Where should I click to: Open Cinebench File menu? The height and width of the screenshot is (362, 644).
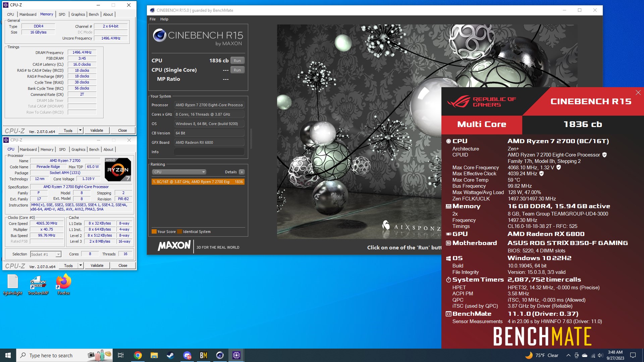point(153,19)
